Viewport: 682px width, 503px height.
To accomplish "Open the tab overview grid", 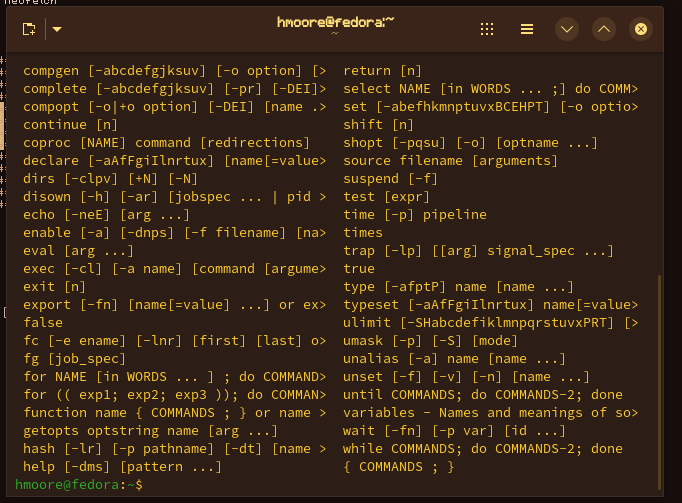I will [x=487, y=29].
